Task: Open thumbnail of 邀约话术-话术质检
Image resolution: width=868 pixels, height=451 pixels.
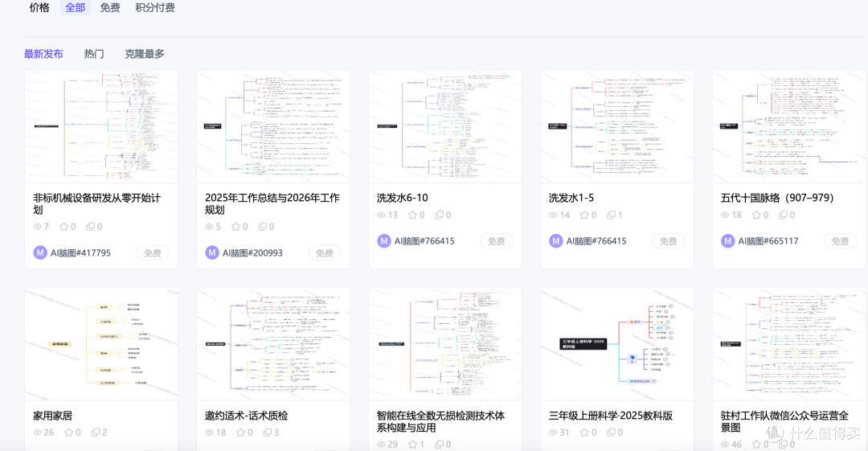Action: click(x=273, y=344)
